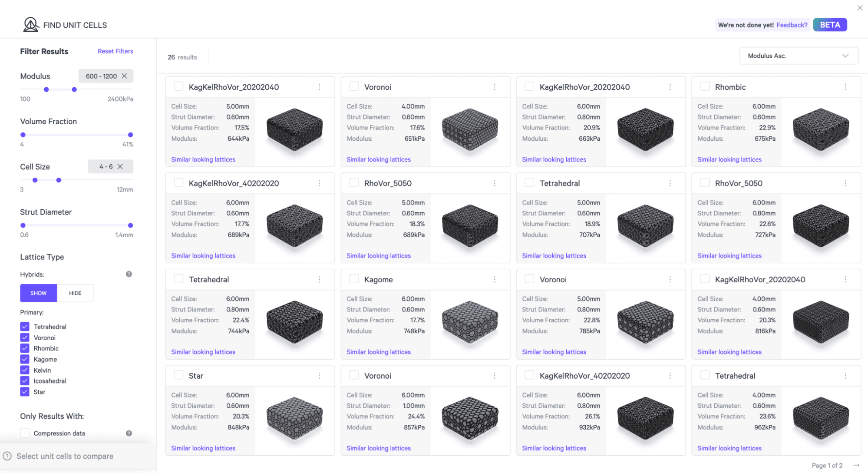Clear the Cell Size 4 - 6 filter X
This screenshot has height=473, width=868.
tap(120, 166)
